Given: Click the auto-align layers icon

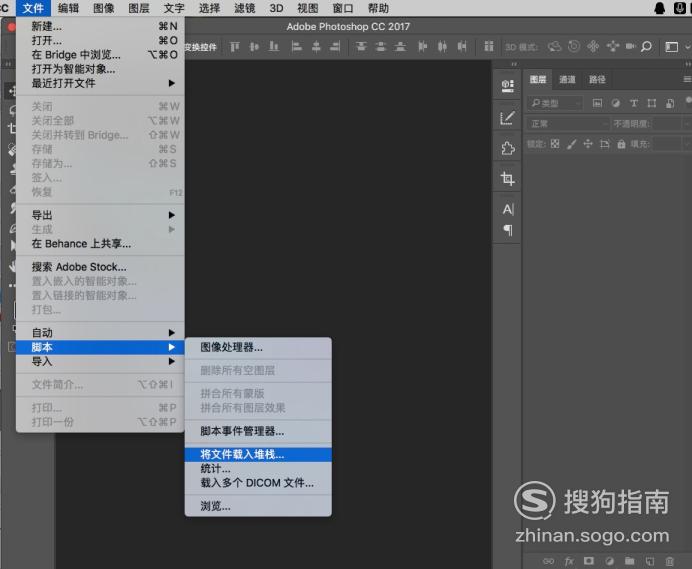Looking at the screenshot, I should 489,46.
